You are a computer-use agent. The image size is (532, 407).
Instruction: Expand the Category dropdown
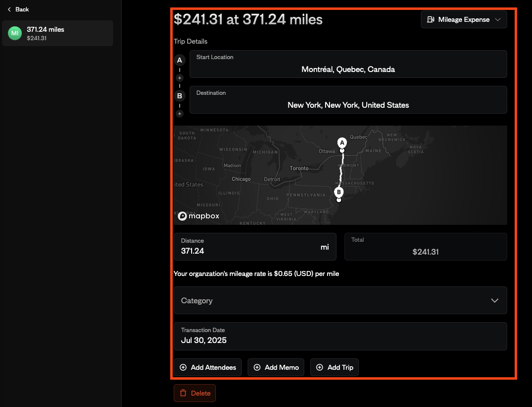(340, 300)
